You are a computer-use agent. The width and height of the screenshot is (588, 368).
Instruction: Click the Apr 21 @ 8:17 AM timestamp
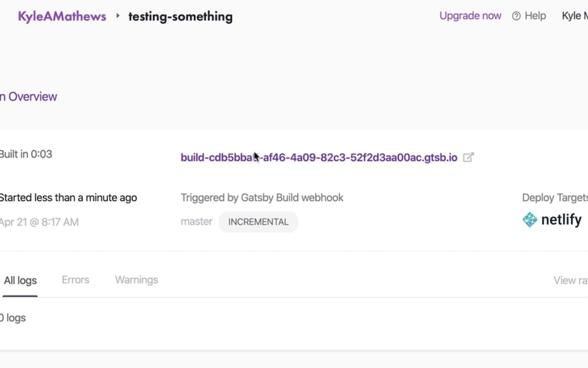click(x=39, y=222)
